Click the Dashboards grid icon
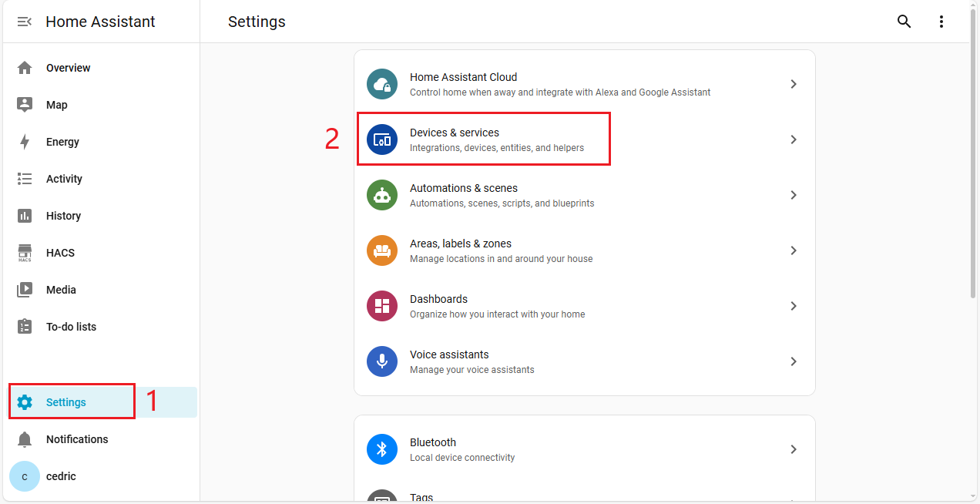980x504 pixels. (382, 306)
